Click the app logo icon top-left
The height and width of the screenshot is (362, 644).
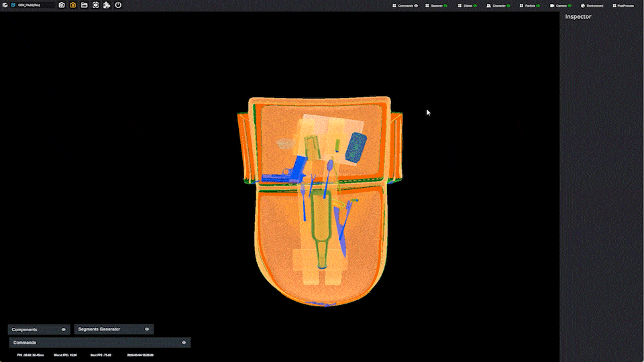(x=5, y=5)
